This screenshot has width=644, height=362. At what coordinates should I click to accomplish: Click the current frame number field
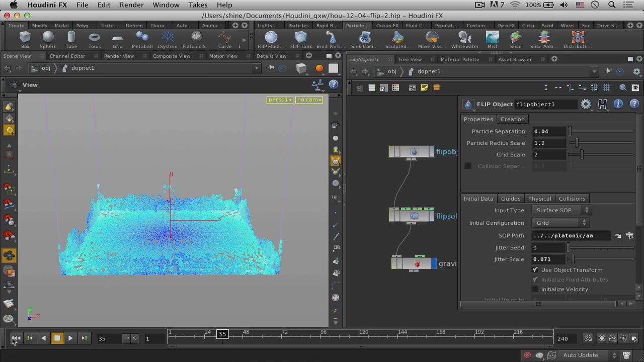point(110,338)
